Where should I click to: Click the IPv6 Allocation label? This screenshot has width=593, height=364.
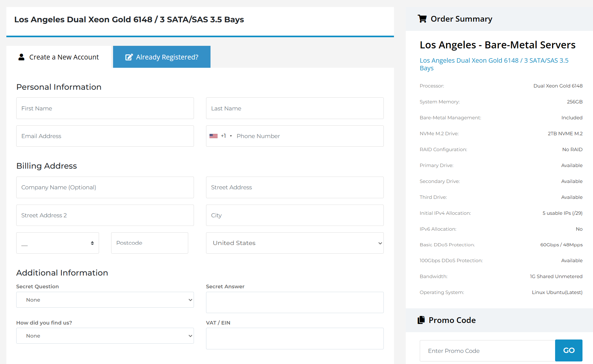point(438,229)
